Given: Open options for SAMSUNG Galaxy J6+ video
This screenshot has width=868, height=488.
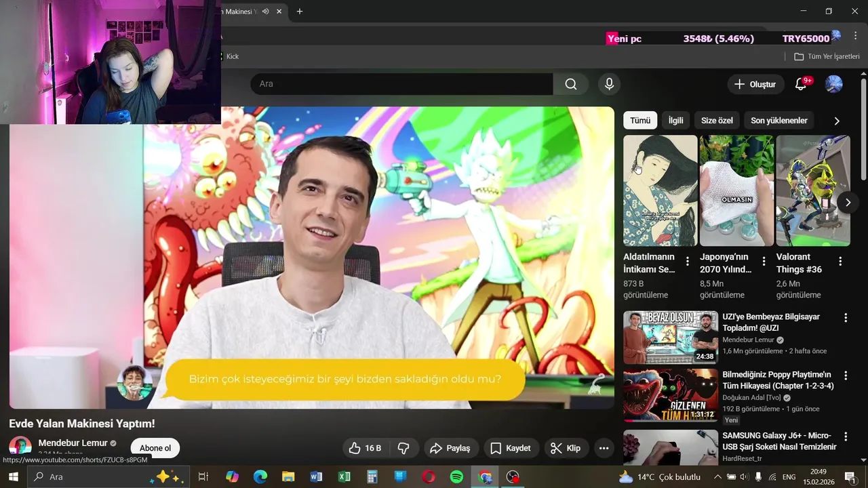Looking at the screenshot, I should point(846,436).
